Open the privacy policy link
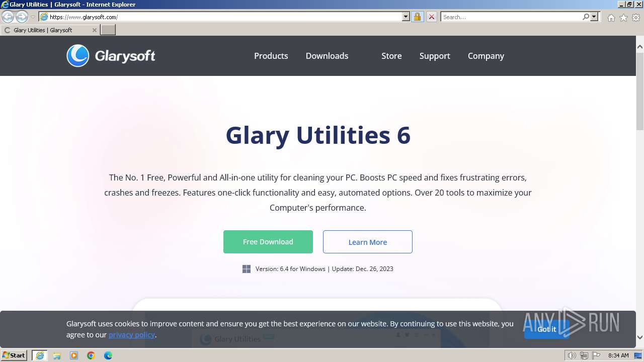Screen dimensions: 644x362 click(132, 335)
